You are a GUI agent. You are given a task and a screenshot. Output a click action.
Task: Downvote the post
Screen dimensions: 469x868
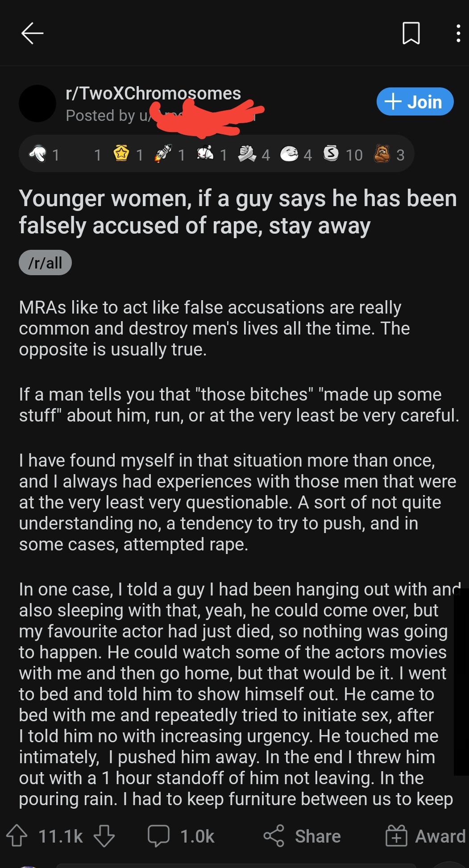(104, 835)
